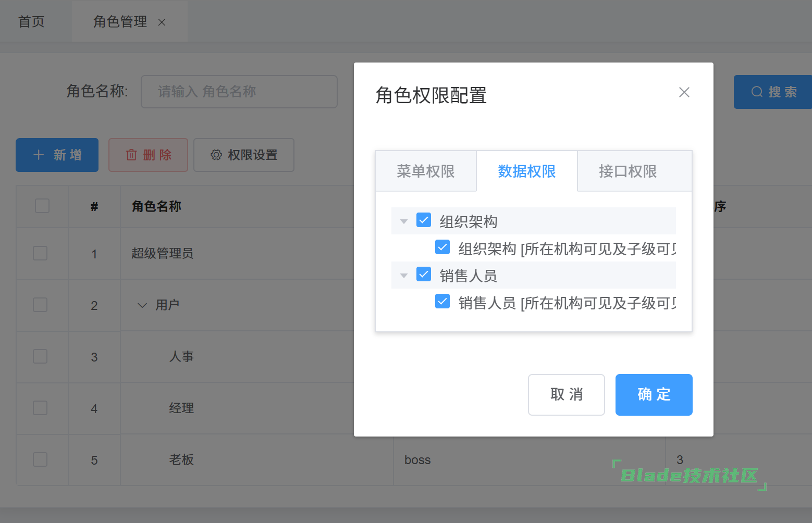812x523 pixels.
Task: Close the 角色权限配置 dialog with X icon
Action: tap(684, 92)
